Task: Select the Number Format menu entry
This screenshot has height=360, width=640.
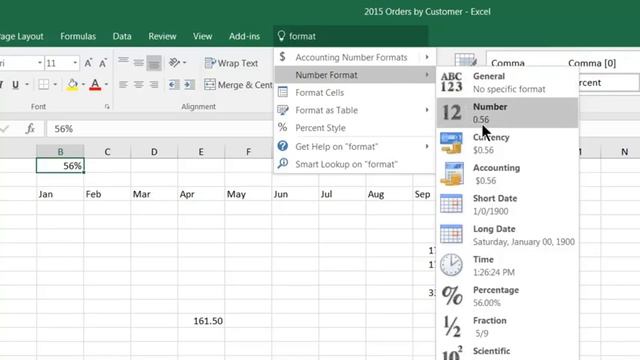Action: [354, 75]
